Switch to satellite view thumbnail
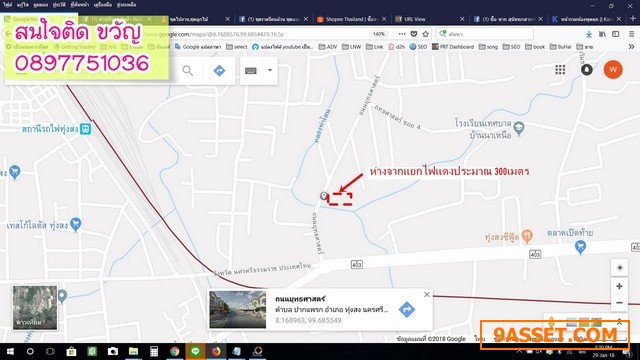This screenshot has height=360, width=640. (35, 307)
